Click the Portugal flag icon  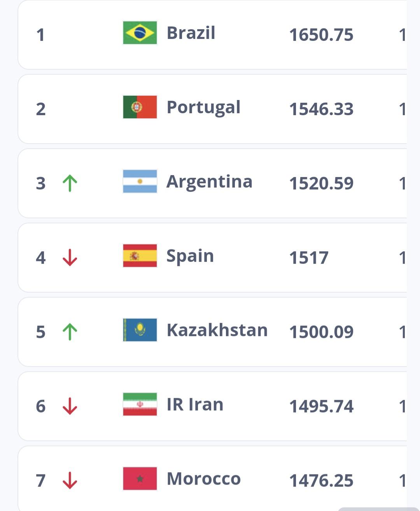click(x=140, y=107)
